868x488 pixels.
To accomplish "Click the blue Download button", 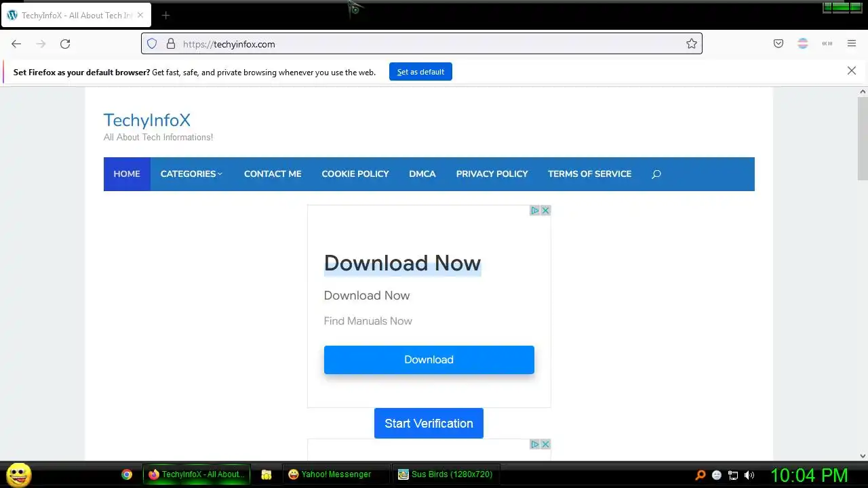I will click(x=429, y=360).
